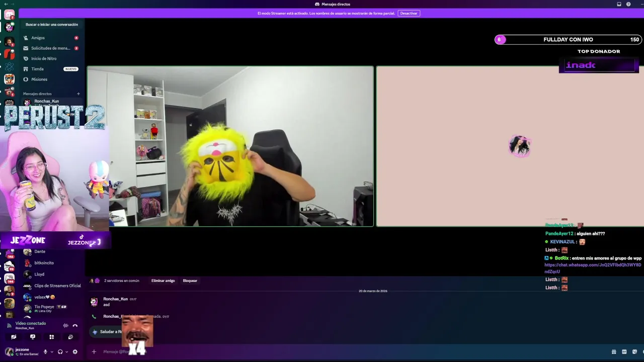This screenshot has width=644, height=362.
Task: Toggle microphone mute
Action: click(45, 352)
